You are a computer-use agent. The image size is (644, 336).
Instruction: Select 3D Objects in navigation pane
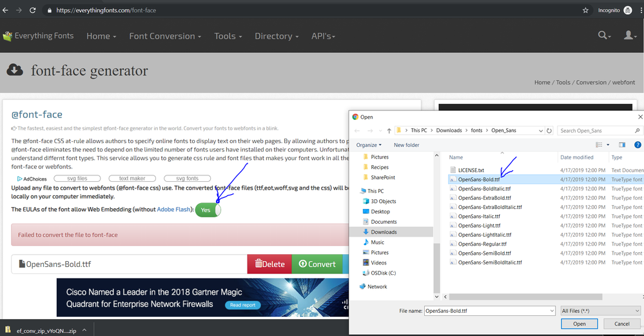pos(379,201)
